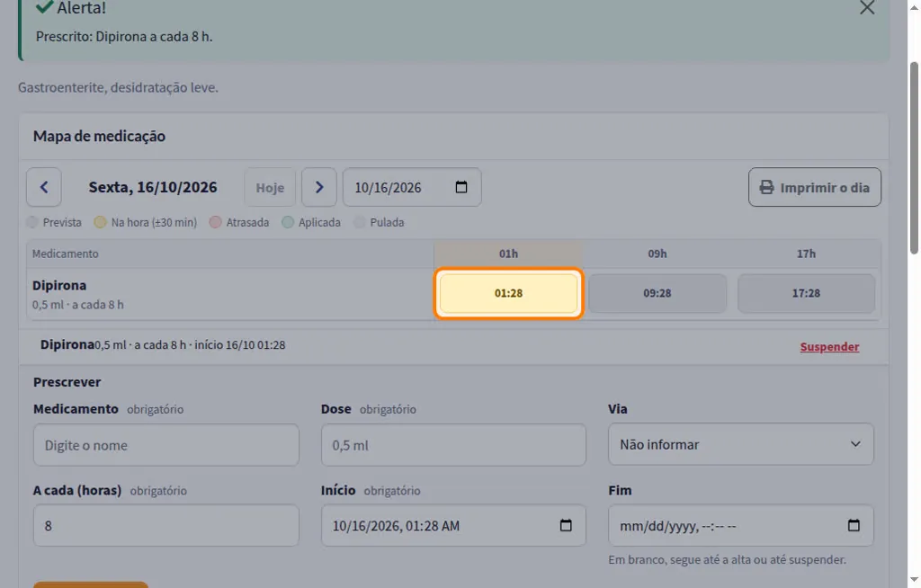
Task: Click the Fim date-time field
Action: [741, 525]
